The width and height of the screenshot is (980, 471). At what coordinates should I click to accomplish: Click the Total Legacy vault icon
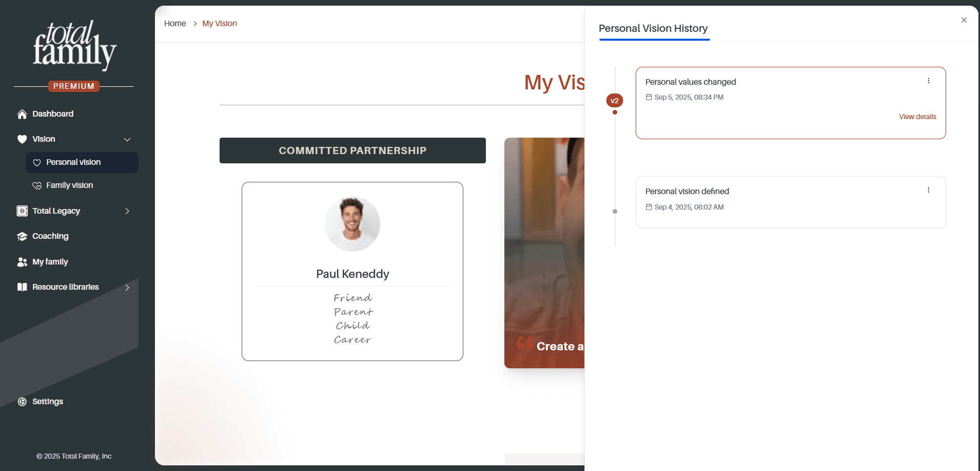[22, 211]
